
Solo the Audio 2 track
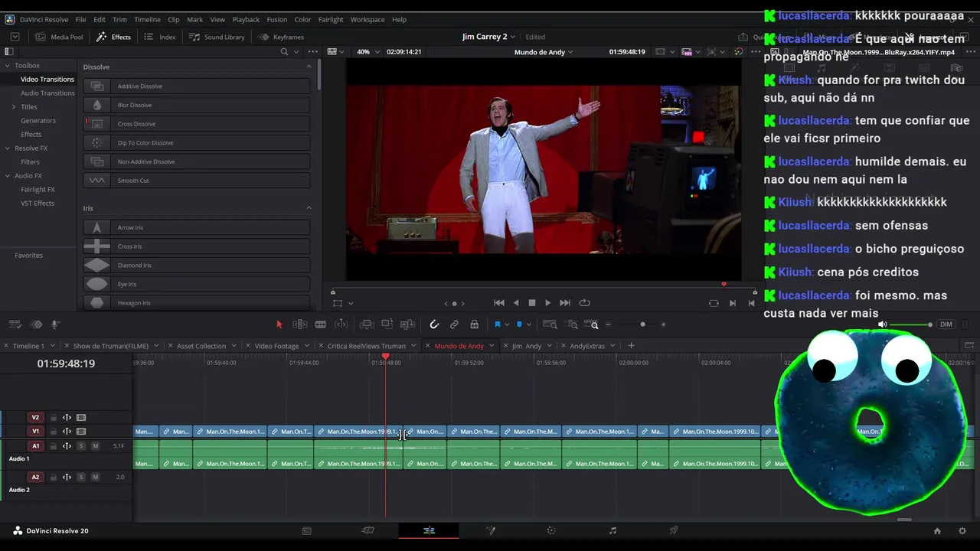(x=81, y=477)
